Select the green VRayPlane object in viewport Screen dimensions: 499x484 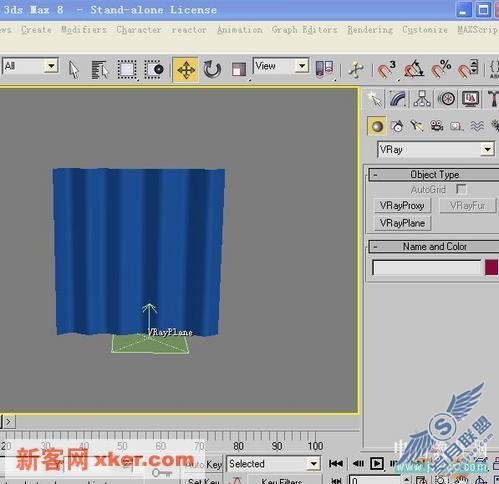[x=150, y=344]
